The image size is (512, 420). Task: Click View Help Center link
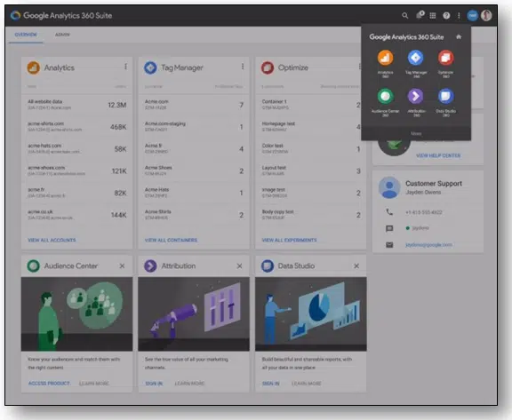point(438,155)
